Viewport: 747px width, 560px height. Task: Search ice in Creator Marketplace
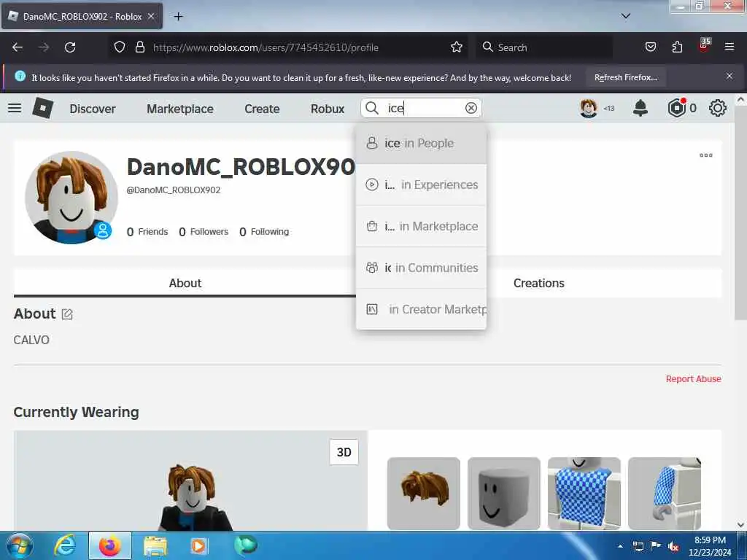tap(421, 309)
